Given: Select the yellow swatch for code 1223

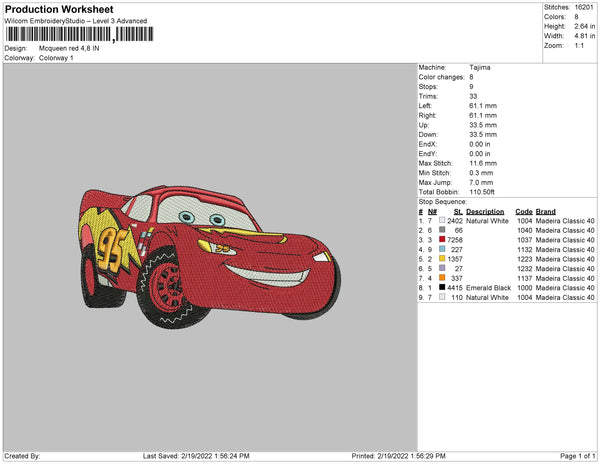Looking at the screenshot, I should pos(442,259).
